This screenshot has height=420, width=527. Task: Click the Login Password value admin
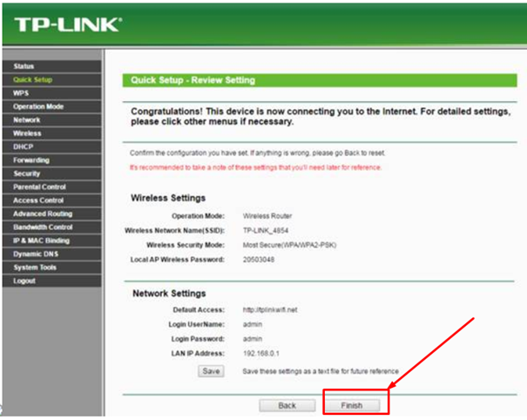pyautogui.click(x=252, y=339)
